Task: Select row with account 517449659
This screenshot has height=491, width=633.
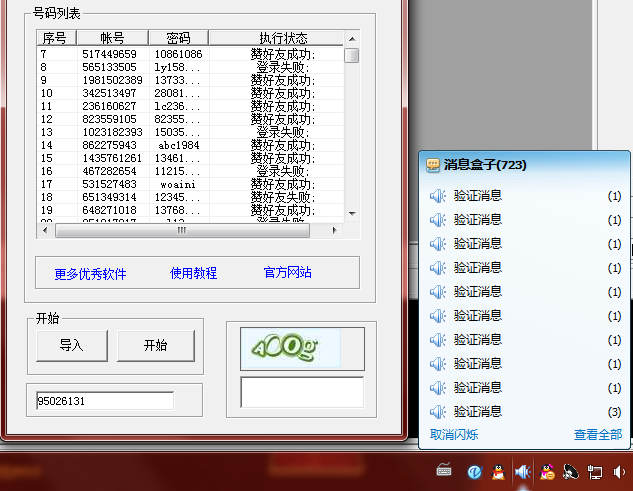Action: pyautogui.click(x=190, y=54)
